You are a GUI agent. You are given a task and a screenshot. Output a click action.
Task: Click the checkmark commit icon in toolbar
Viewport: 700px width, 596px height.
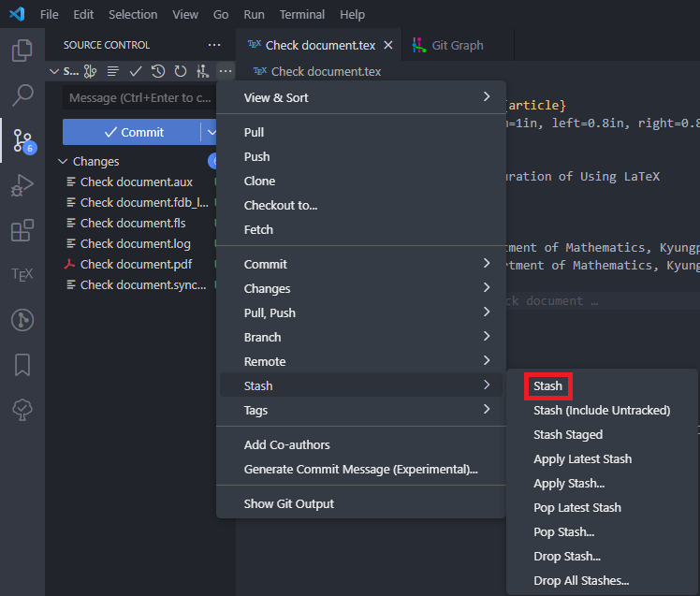tap(136, 71)
